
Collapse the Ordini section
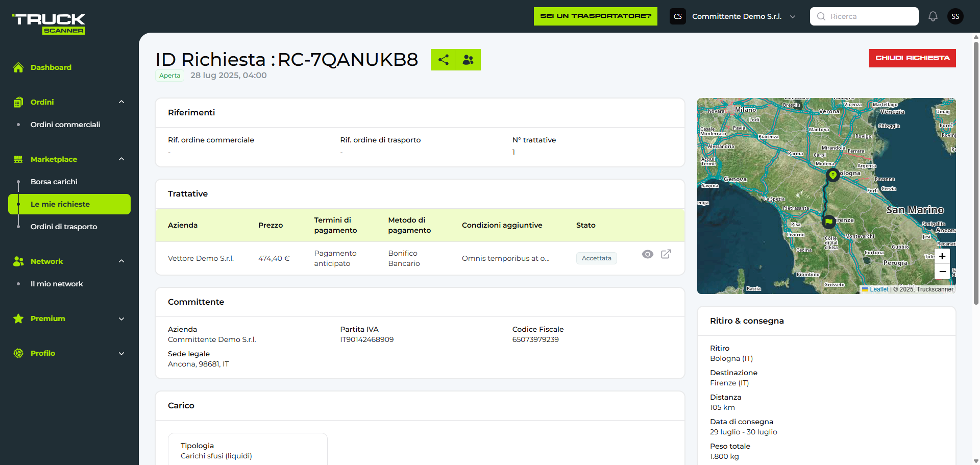(121, 102)
